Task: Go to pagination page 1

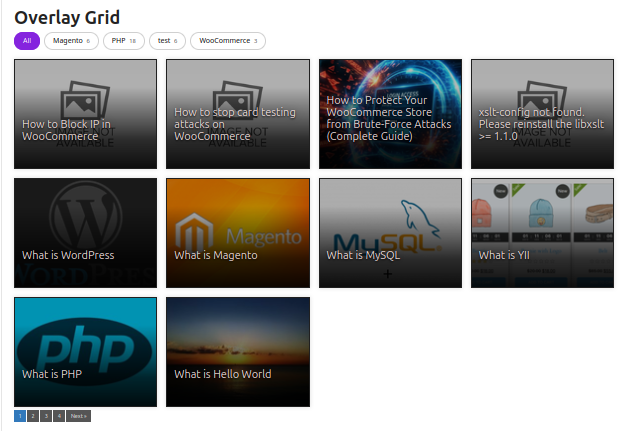Action: tap(20, 416)
